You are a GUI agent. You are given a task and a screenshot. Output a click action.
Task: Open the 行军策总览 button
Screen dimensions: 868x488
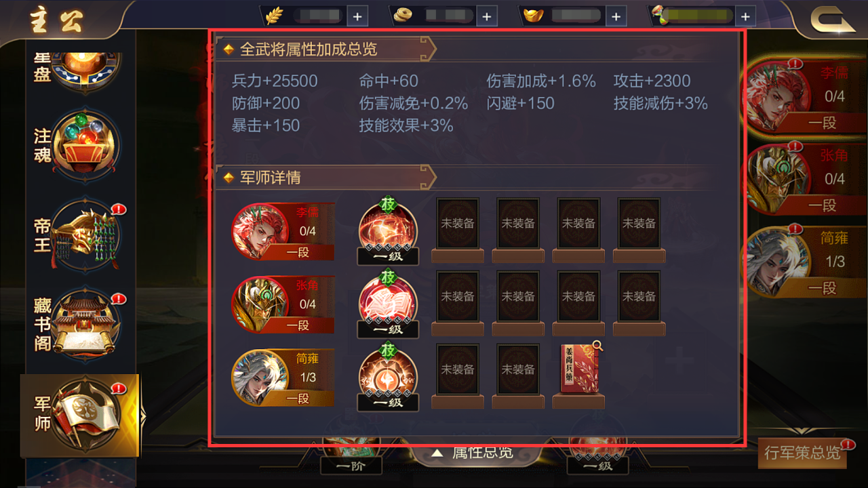point(802,453)
